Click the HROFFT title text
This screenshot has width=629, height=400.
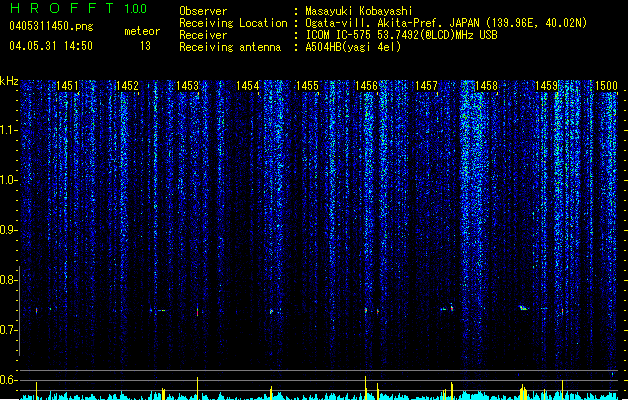(62, 8)
